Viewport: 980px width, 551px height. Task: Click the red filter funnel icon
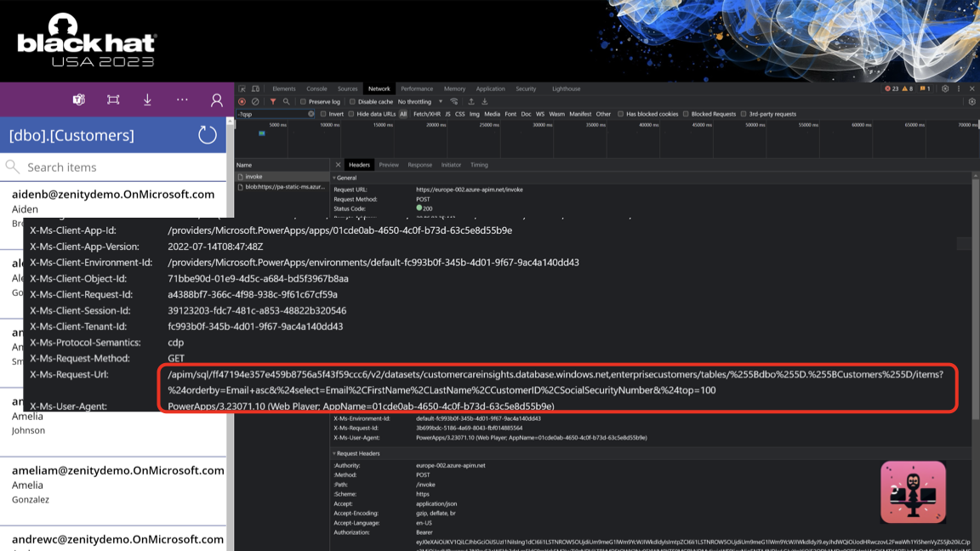click(x=272, y=102)
